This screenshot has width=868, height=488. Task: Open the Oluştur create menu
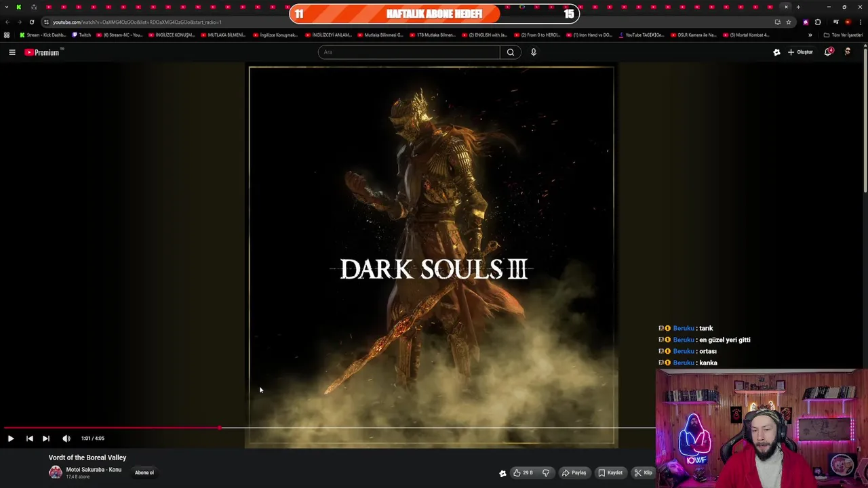[x=800, y=52]
